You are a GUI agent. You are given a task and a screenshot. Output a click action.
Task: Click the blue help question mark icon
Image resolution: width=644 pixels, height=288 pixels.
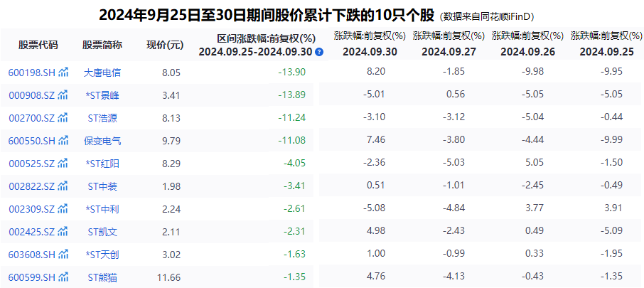320,52
